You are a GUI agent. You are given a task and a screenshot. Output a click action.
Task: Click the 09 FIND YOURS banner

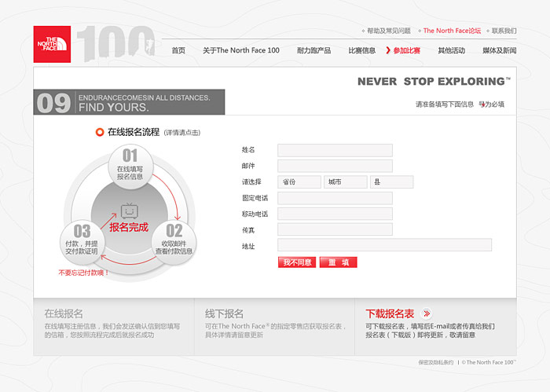click(x=129, y=102)
